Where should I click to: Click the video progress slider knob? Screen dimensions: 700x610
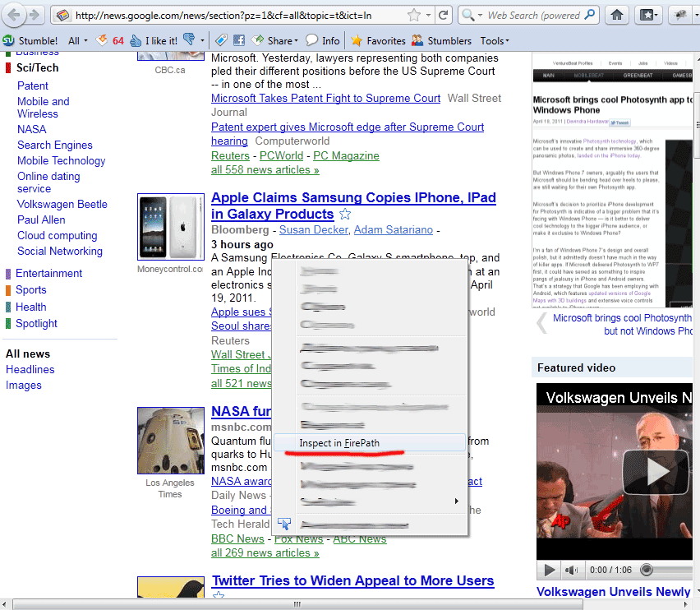pos(647,570)
